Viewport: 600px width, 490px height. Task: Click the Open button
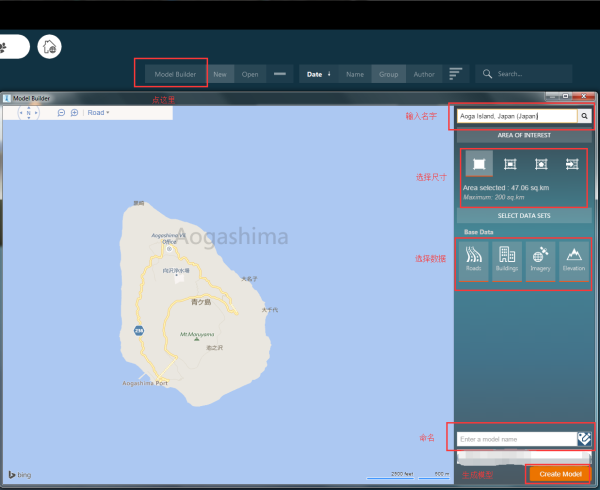pos(250,74)
